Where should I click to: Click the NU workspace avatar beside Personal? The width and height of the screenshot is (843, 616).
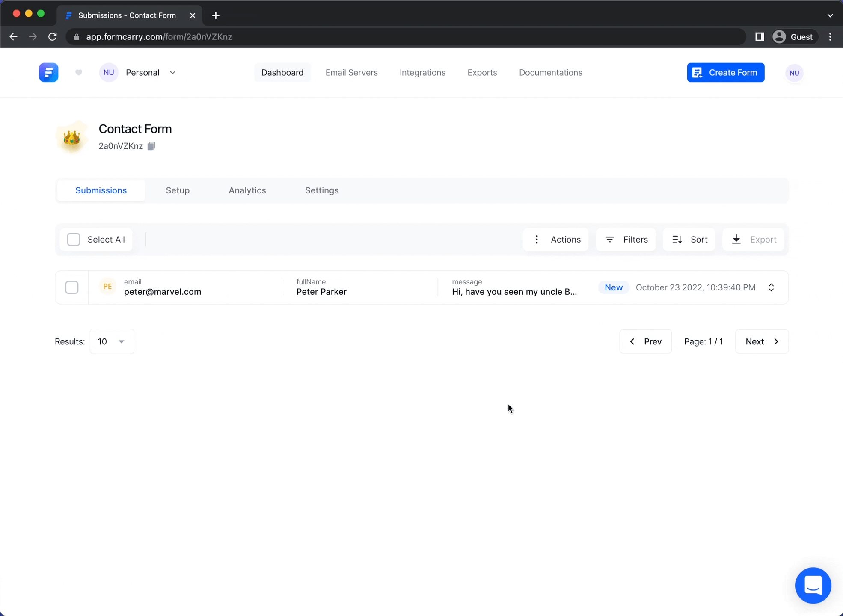tap(109, 72)
